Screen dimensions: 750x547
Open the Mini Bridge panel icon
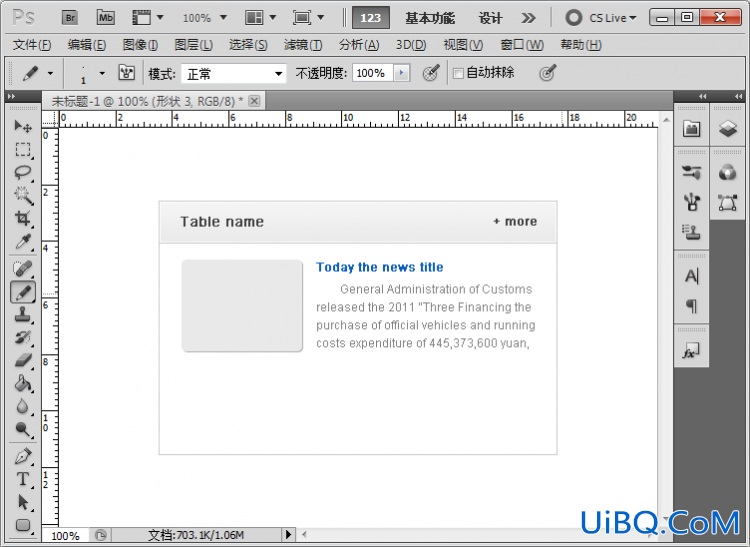(692, 129)
